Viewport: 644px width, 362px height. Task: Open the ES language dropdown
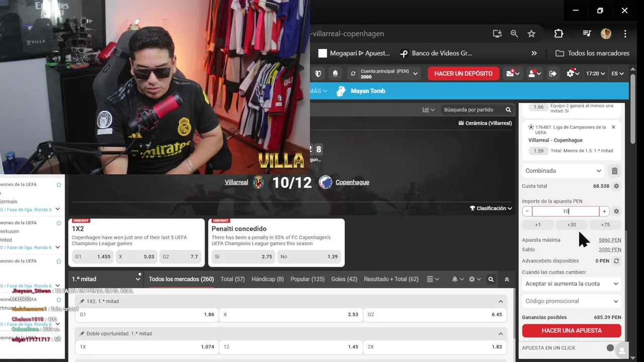coord(617,73)
